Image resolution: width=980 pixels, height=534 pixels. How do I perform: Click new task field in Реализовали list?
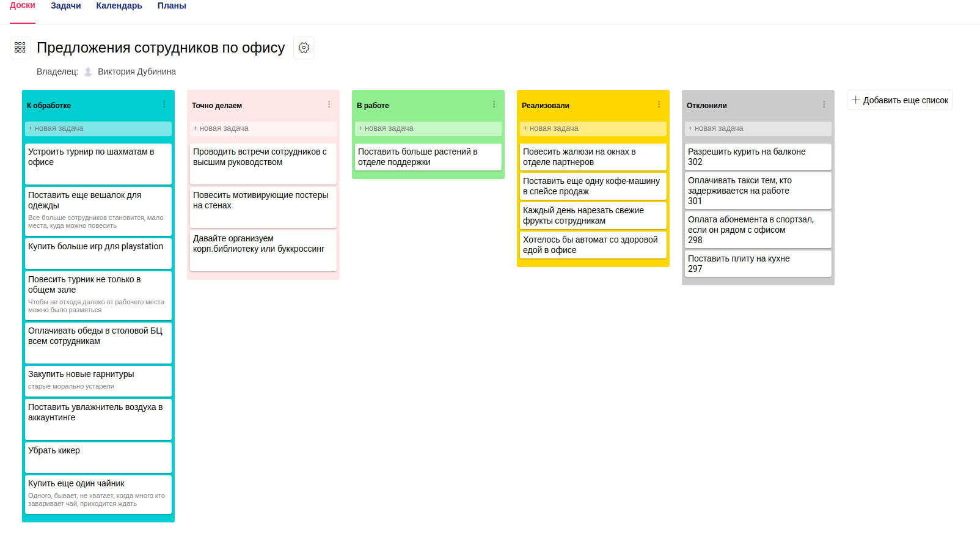(x=593, y=128)
